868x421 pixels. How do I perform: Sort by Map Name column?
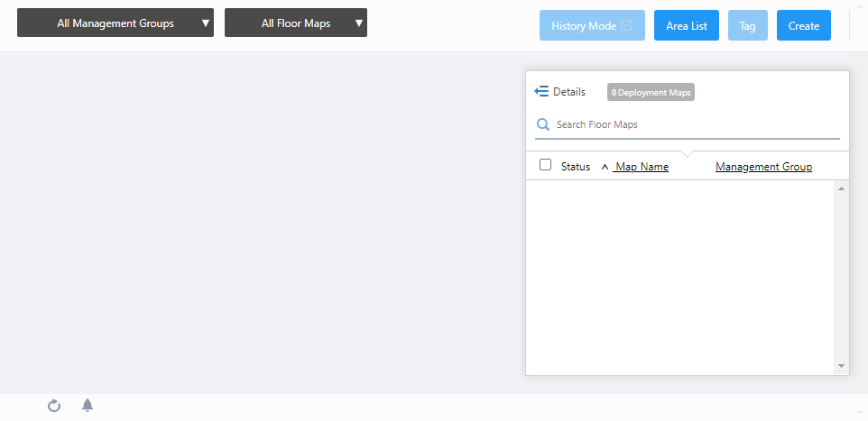641,167
